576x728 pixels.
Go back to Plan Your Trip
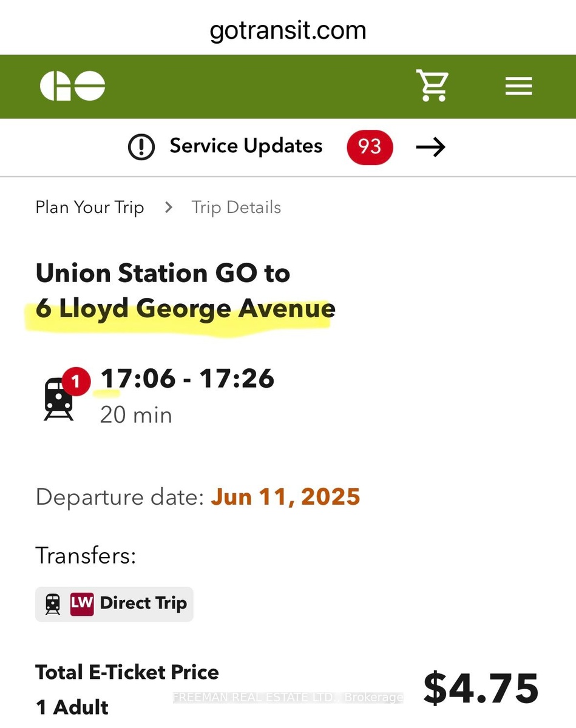pos(90,207)
